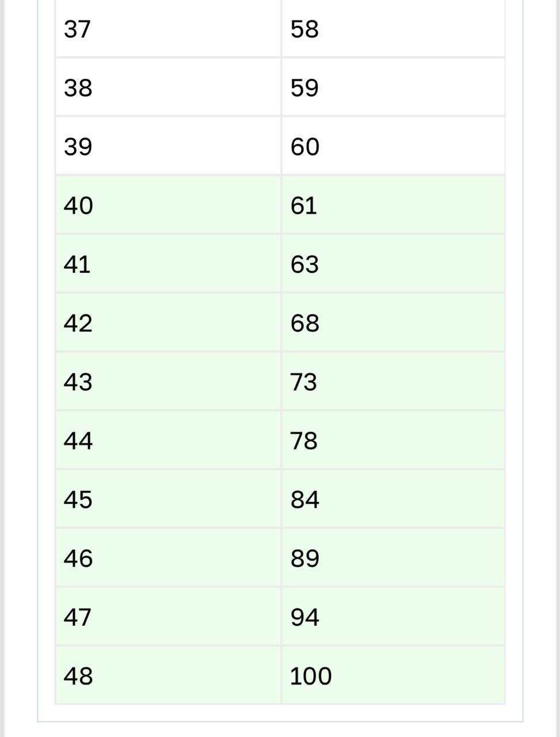
Task: Select the cell with value 60
Action: [393, 146]
